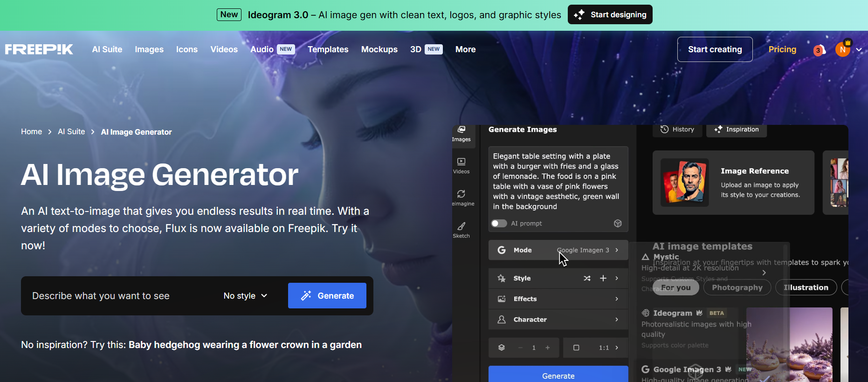This screenshot has width=868, height=382.
Task: Open the Mockups menu
Action: (x=379, y=49)
